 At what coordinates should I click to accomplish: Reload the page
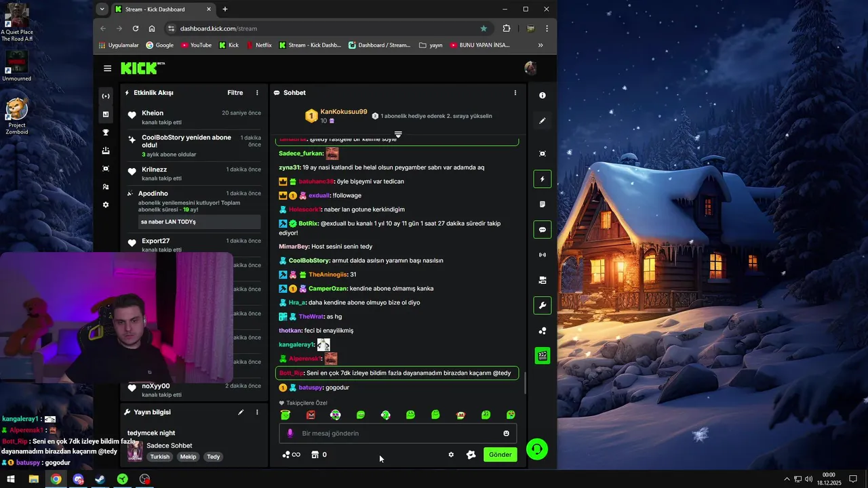tap(136, 28)
